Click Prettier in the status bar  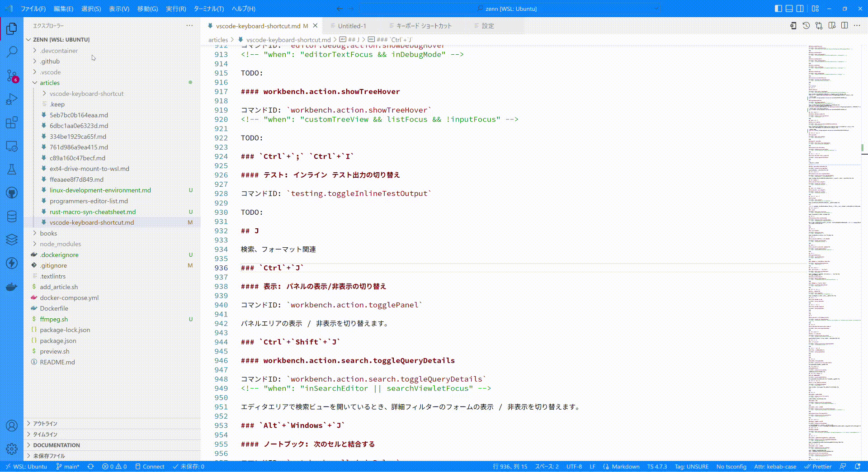pyautogui.click(x=818, y=467)
